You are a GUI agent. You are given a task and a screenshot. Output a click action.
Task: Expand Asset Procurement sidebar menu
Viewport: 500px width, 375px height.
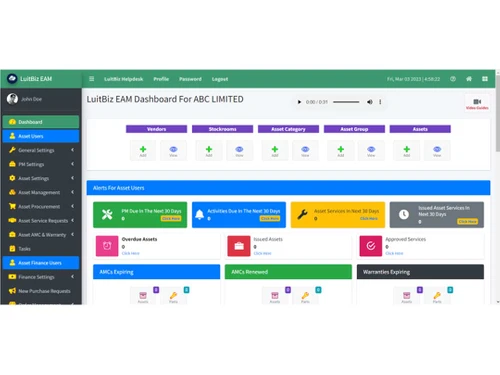[41, 206]
